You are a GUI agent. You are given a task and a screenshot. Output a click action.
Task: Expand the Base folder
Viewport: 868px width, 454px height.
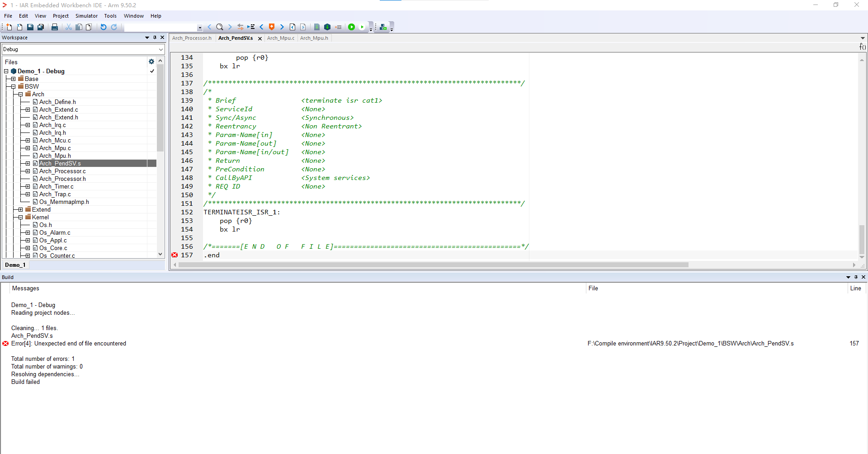[13, 79]
